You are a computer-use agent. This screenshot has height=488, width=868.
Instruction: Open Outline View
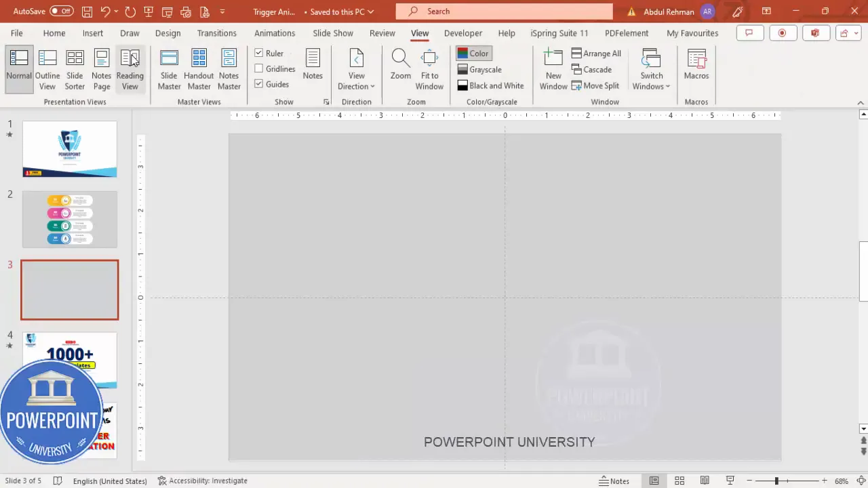[x=47, y=70]
